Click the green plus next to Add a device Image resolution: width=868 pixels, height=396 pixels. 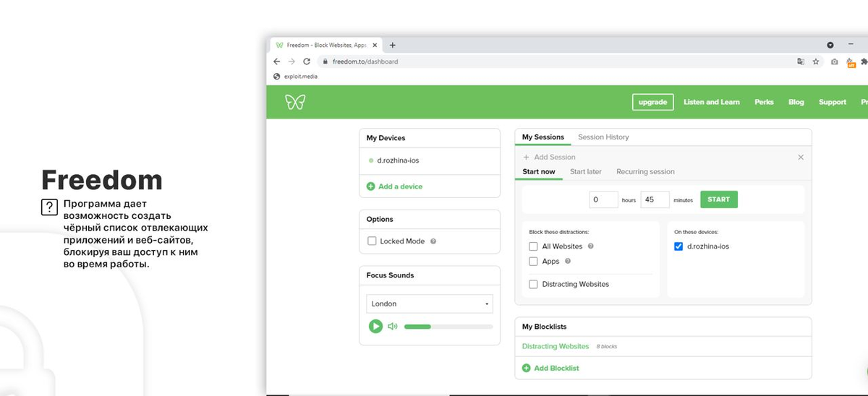(x=371, y=186)
